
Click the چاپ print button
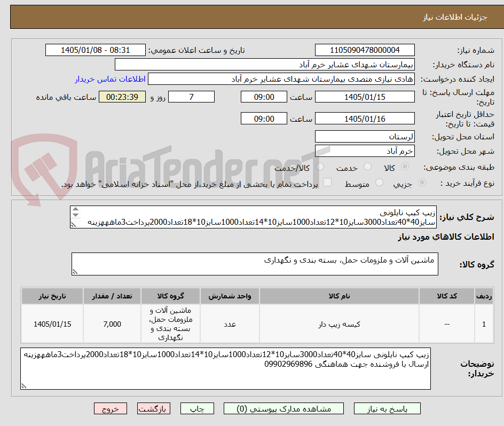[197, 408]
